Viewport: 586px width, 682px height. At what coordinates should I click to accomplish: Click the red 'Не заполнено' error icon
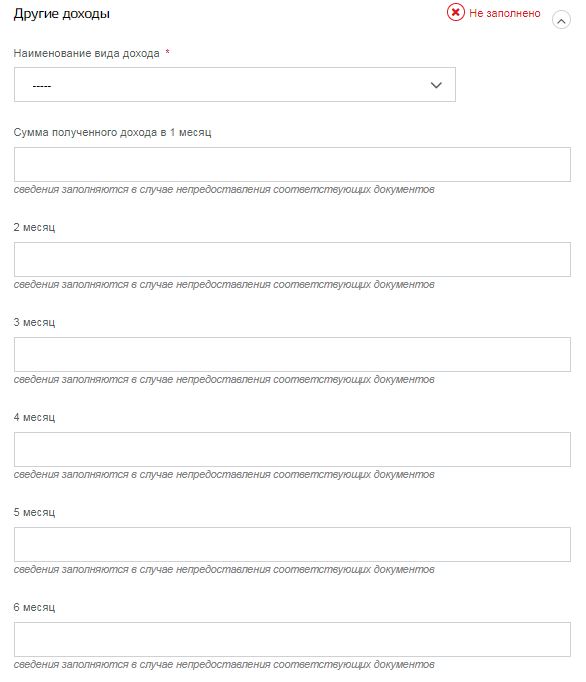(x=455, y=12)
